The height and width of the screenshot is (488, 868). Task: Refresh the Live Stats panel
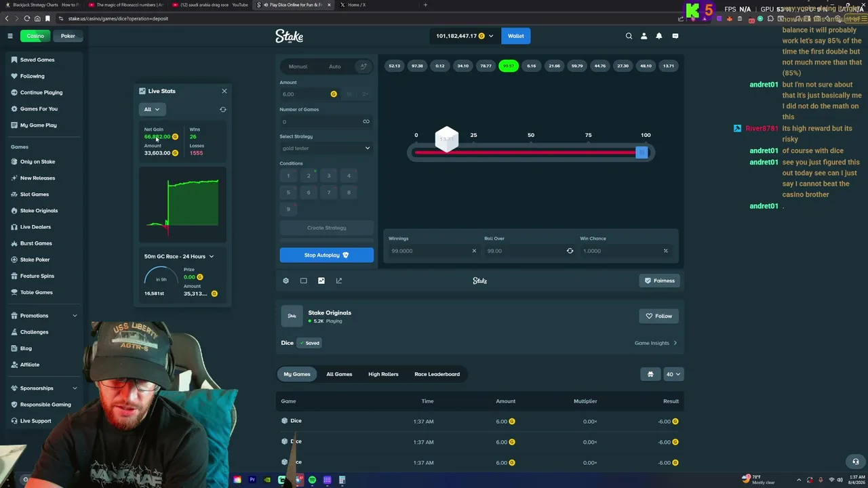click(223, 109)
